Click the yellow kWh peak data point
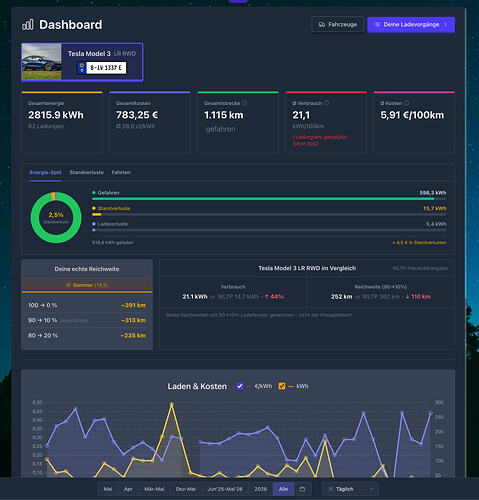The width and height of the screenshot is (479, 500). 172,404
